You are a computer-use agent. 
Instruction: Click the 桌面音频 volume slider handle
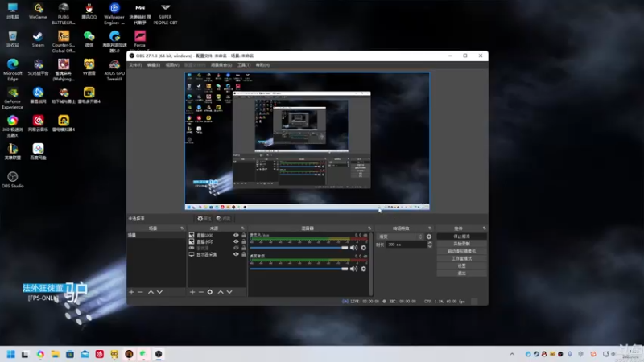(345, 269)
